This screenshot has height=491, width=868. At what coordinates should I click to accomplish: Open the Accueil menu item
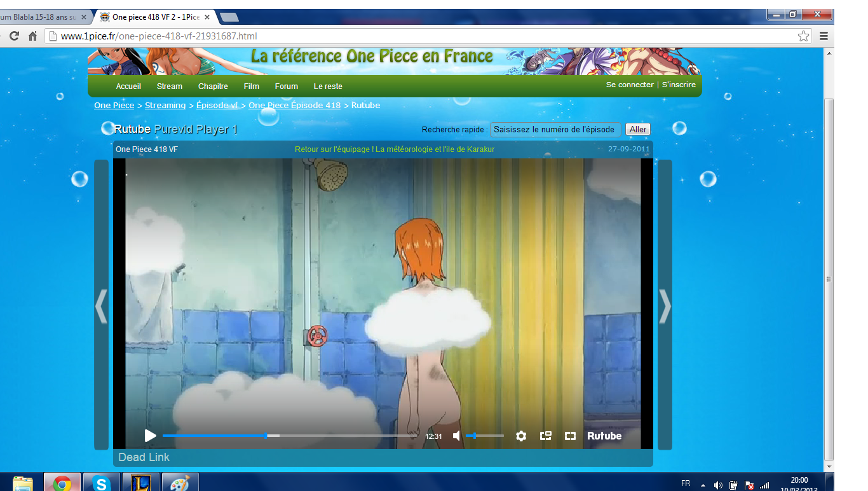click(128, 86)
